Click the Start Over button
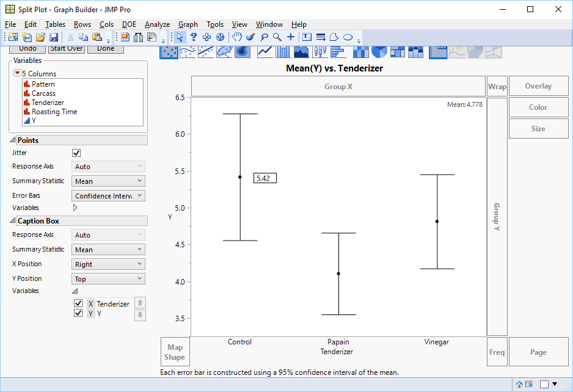This screenshot has width=573, height=392. tap(67, 49)
